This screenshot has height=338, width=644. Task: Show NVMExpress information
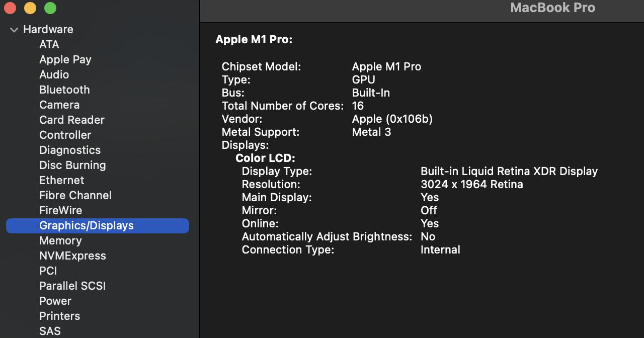tap(72, 256)
